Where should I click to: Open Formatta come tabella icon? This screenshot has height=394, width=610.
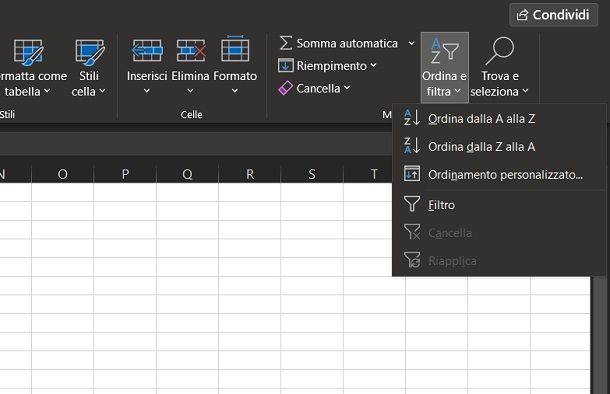pos(28,52)
